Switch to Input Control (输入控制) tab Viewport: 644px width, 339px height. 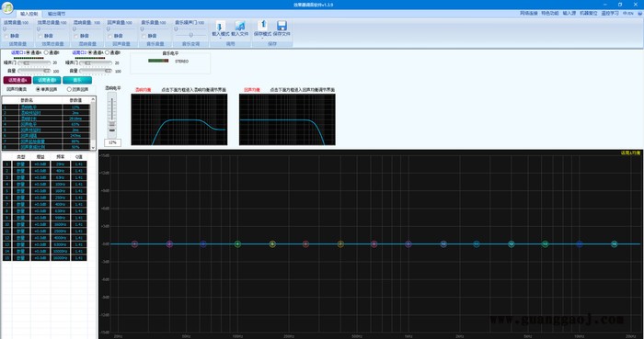(29, 14)
